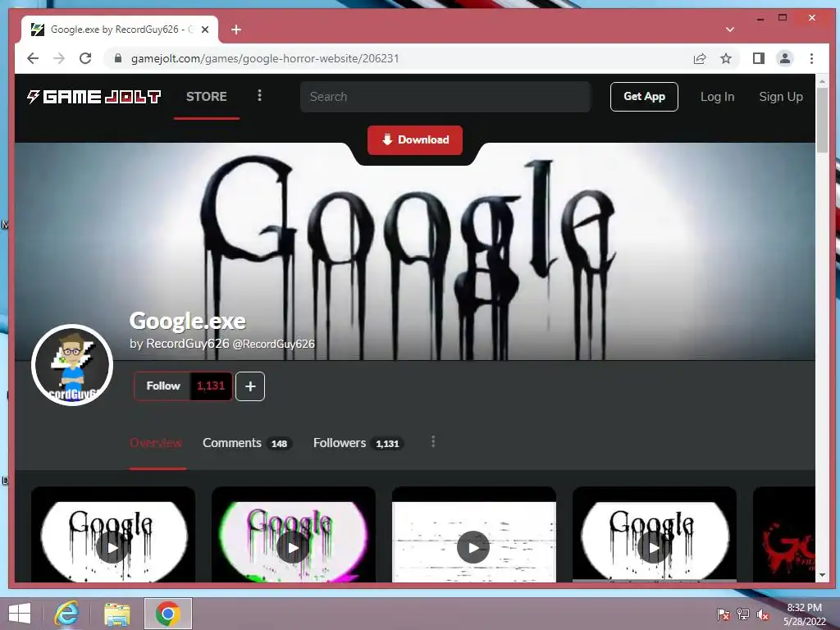
Task: View site security lock info
Action: click(x=118, y=58)
